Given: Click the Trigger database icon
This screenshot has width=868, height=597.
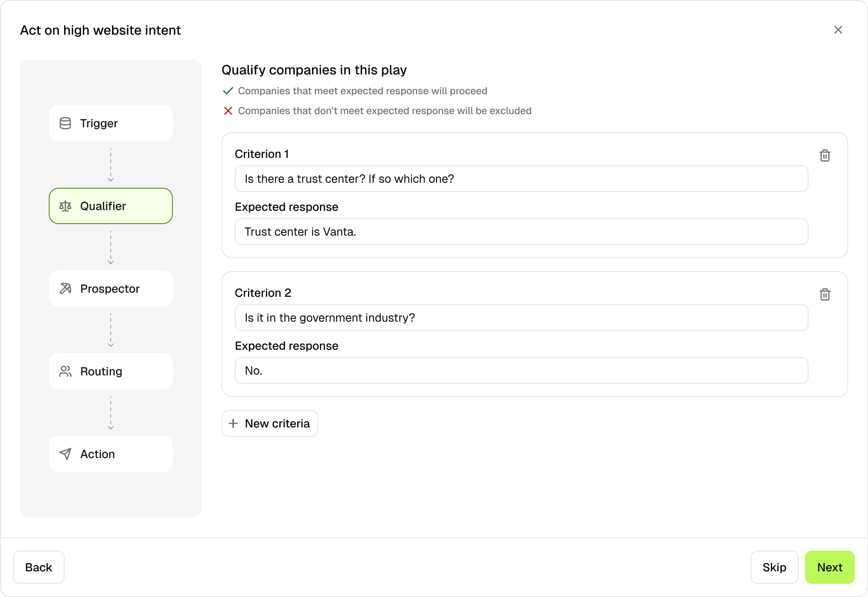Looking at the screenshot, I should (65, 123).
